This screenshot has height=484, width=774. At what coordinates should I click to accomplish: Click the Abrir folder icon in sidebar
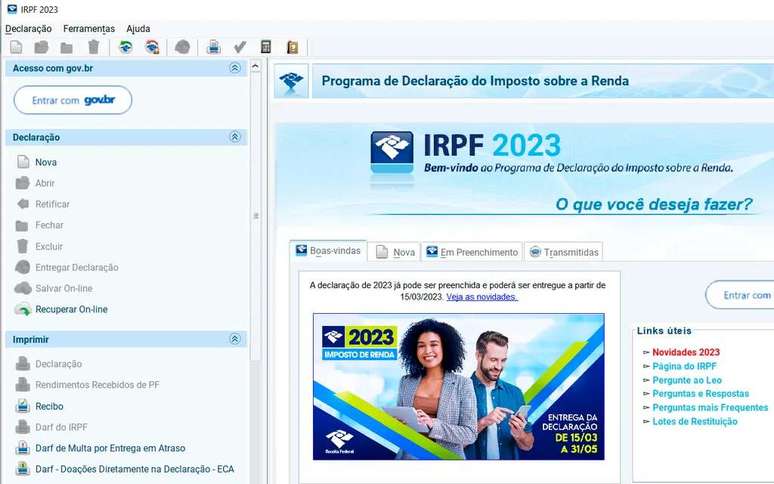pos(23,183)
